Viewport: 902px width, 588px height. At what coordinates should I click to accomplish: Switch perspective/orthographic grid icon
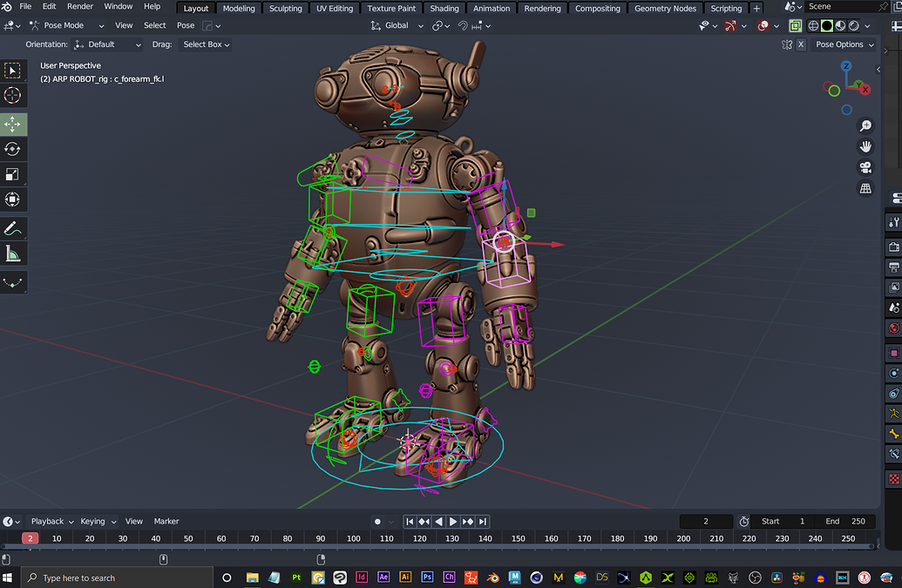click(865, 188)
